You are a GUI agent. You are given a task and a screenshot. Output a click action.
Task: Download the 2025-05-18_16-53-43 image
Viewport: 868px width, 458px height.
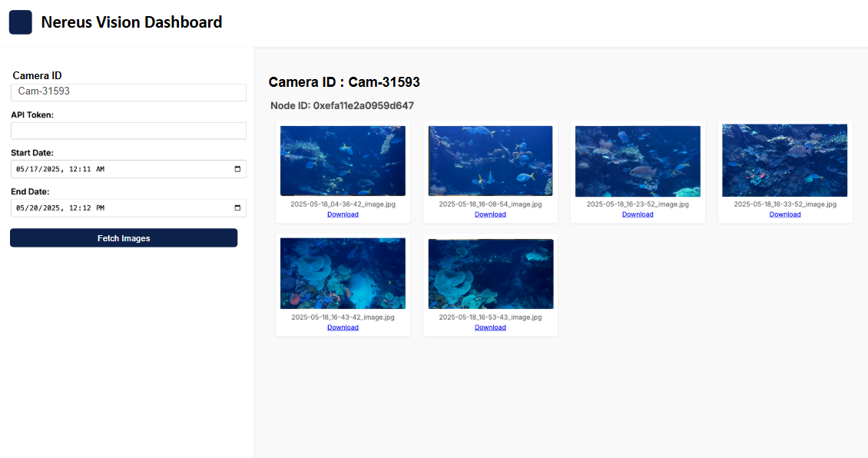click(x=490, y=327)
